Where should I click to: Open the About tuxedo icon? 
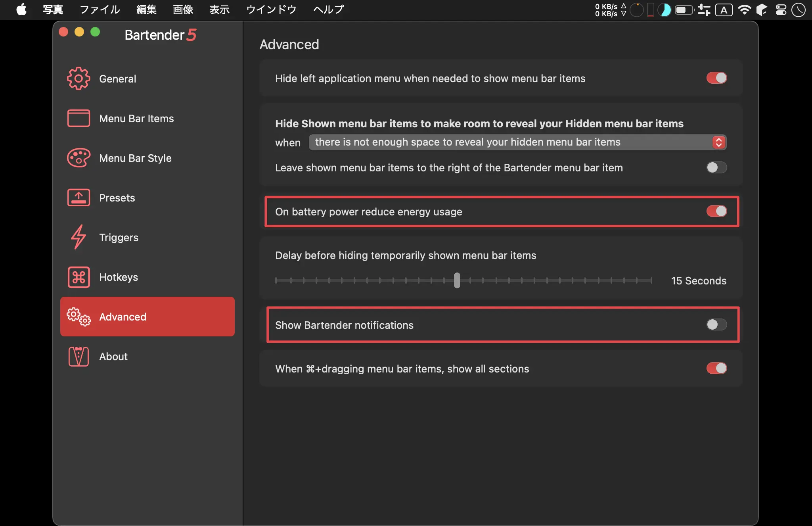point(79,356)
